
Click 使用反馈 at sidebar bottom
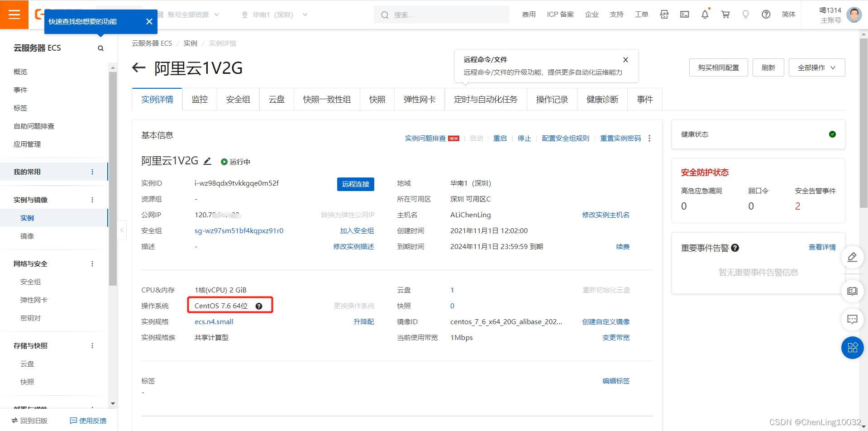(x=88, y=421)
